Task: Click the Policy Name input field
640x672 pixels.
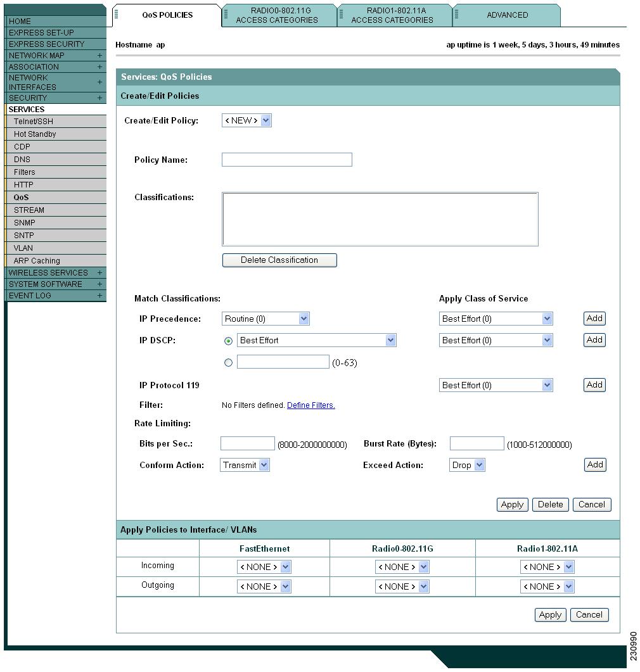Action: 287,160
